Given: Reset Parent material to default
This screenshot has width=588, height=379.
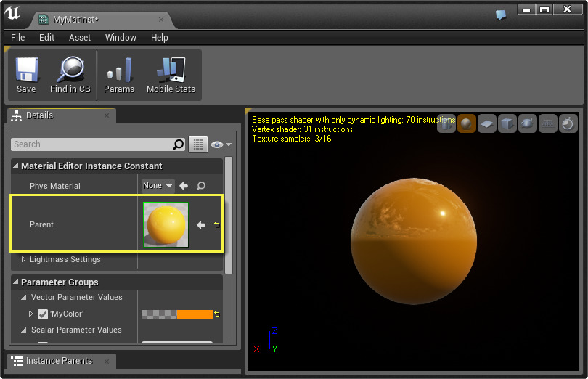Looking at the screenshot, I should click(x=216, y=225).
